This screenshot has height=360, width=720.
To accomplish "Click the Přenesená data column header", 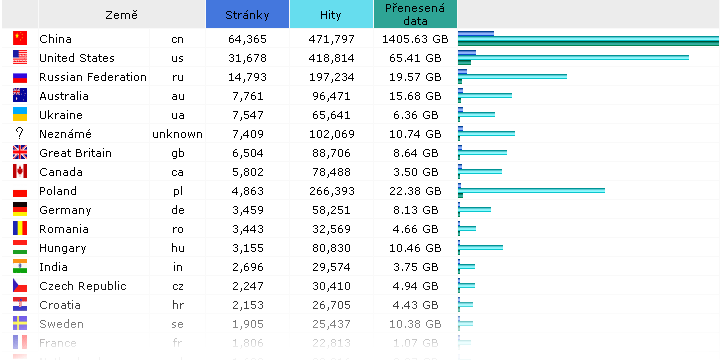I will click(415, 14).
